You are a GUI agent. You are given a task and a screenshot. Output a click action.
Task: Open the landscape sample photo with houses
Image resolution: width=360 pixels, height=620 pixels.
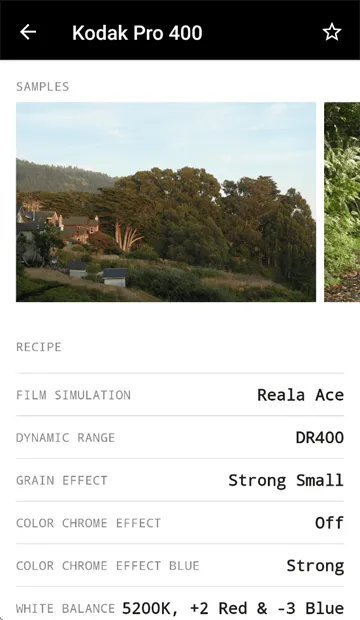click(x=166, y=202)
